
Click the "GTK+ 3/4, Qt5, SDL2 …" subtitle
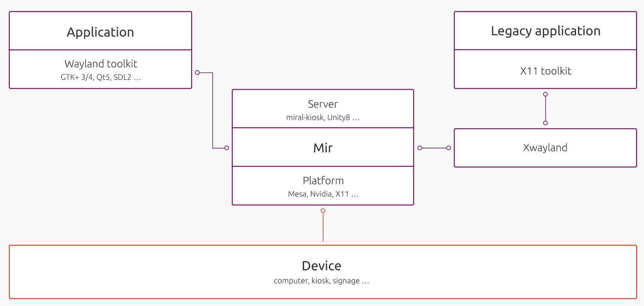pos(101,77)
